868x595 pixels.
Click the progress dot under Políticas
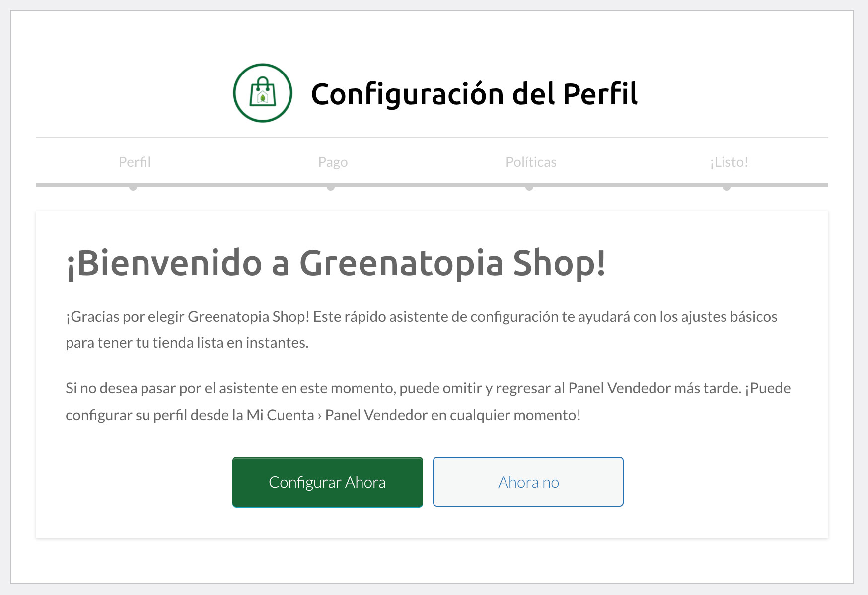coord(529,187)
